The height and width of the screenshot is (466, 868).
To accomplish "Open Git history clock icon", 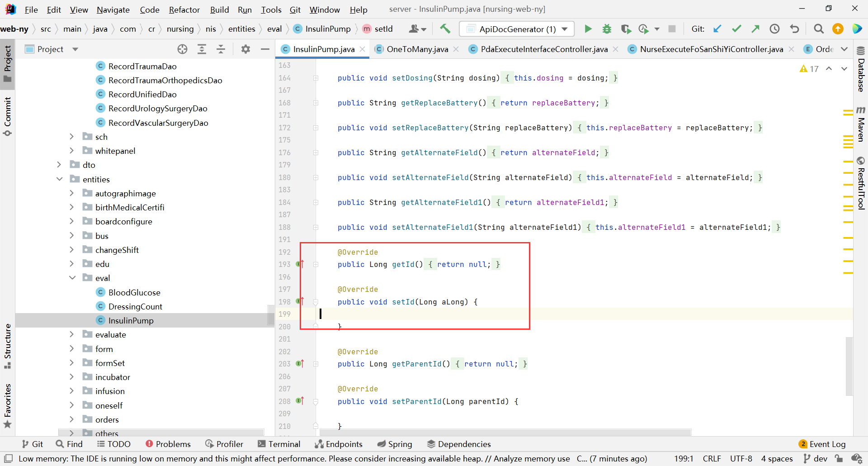I will point(774,29).
